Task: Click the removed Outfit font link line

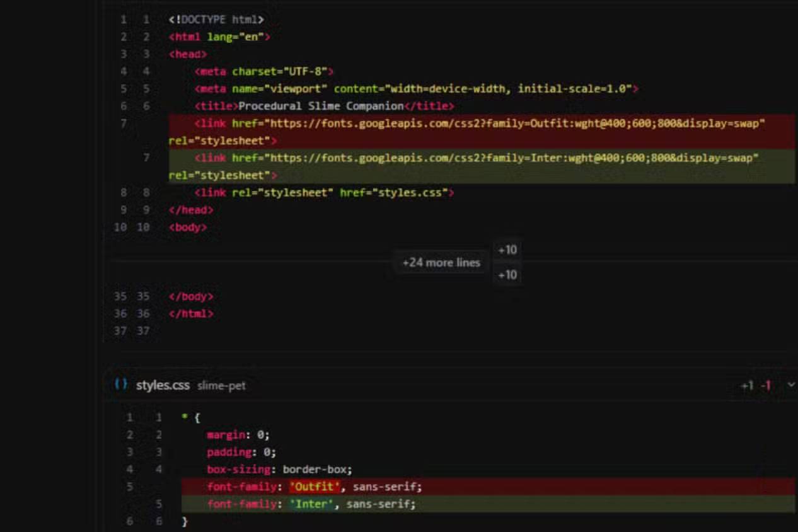Action: pyautogui.click(x=482, y=132)
